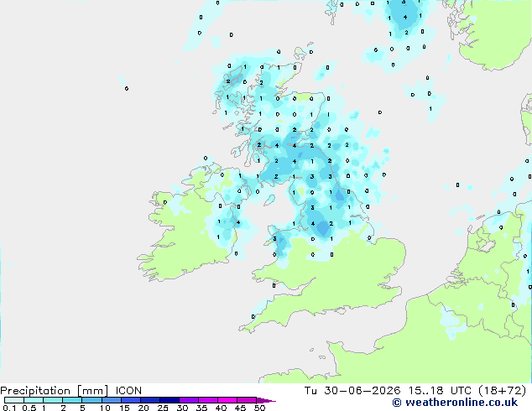Pick the 10–15 mm blue legend swatch

click(x=112, y=400)
